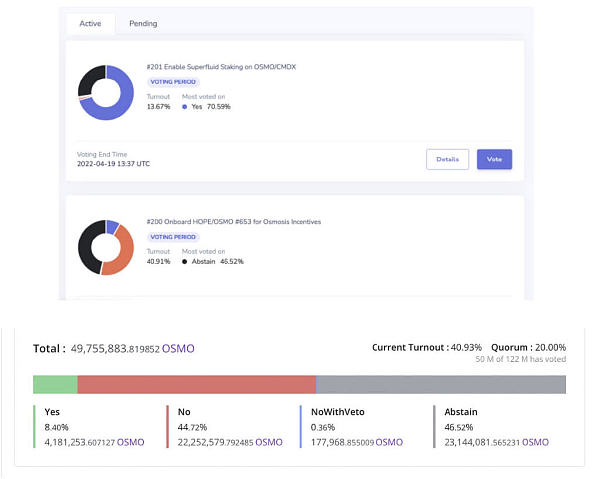The image size is (600, 479).
Task: Click Voting Period badge on proposal #200
Action: coord(173,237)
